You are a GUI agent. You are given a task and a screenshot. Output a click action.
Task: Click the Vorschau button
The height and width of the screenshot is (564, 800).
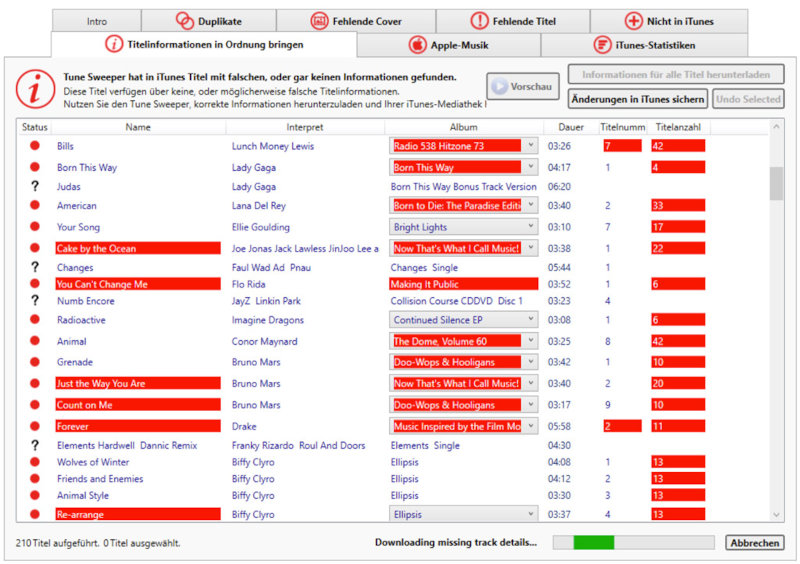tap(522, 86)
